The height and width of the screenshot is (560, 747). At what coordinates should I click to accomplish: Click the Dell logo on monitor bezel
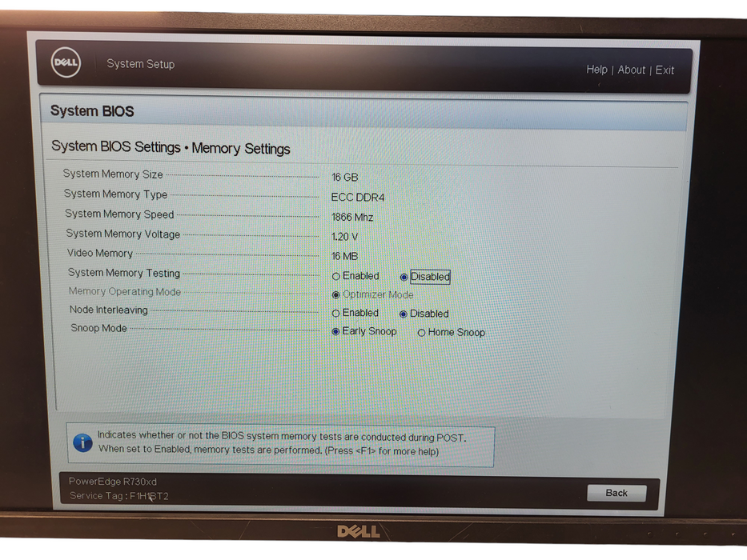[358, 531]
